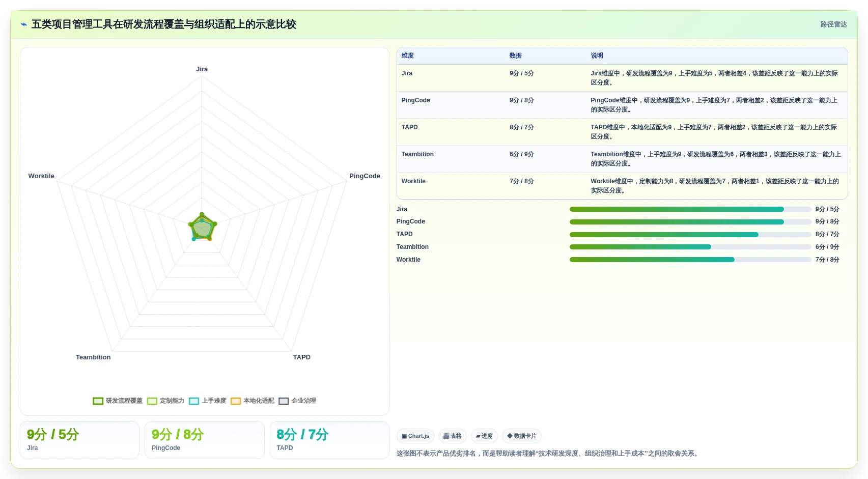The width and height of the screenshot is (868, 479).
Task: Click the 表格 tag chip
Action: tap(452, 436)
